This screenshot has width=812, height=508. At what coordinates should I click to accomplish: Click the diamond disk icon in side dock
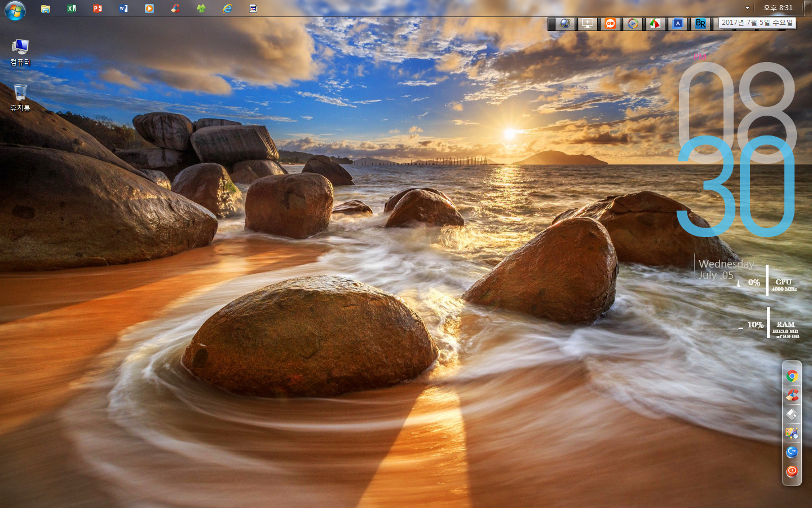coord(792,414)
